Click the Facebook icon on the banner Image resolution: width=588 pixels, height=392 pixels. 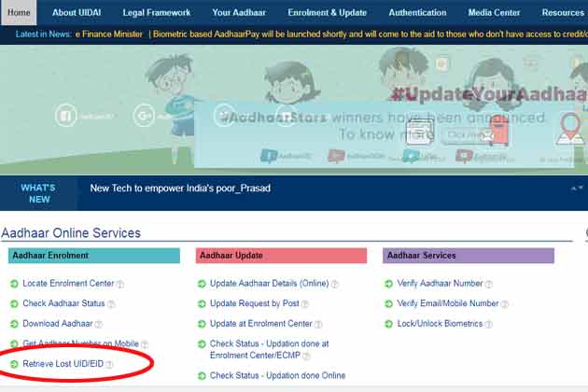[x=66, y=116]
